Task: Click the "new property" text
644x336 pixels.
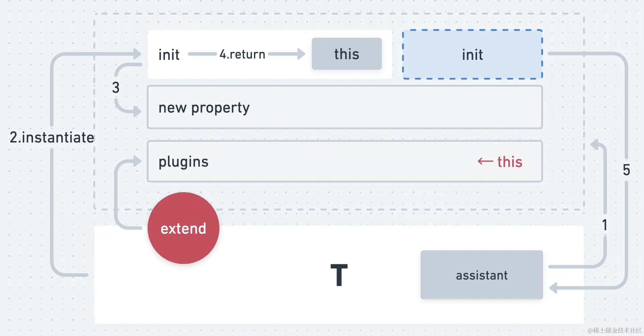Action: pos(204,108)
